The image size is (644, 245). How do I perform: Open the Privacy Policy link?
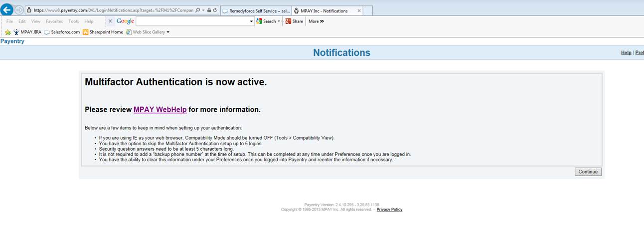[x=389, y=210]
